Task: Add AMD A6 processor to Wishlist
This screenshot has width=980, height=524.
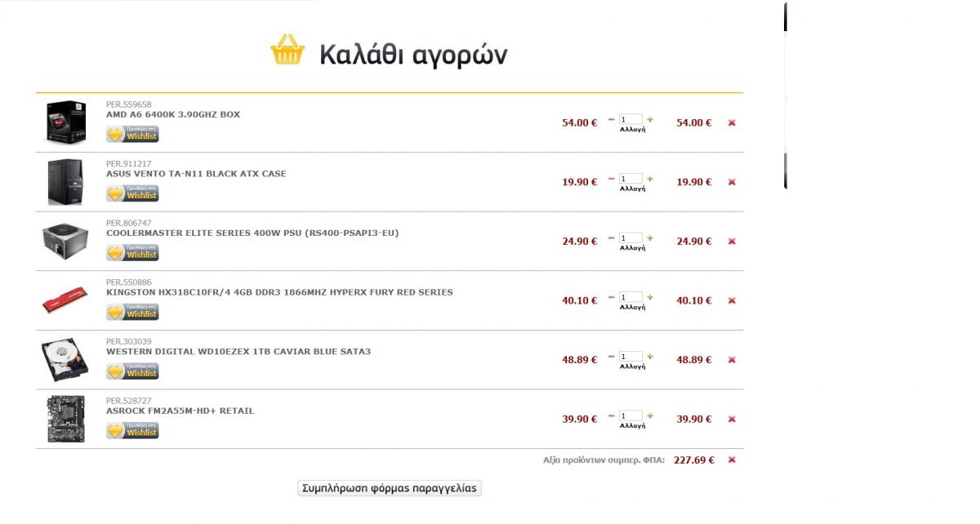Action: pyautogui.click(x=132, y=134)
